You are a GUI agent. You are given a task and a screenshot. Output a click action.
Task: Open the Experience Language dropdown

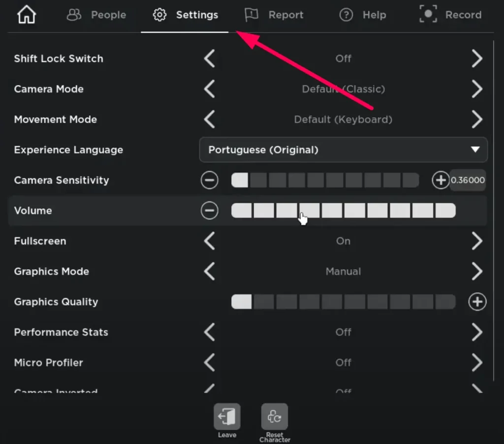pos(343,150)
